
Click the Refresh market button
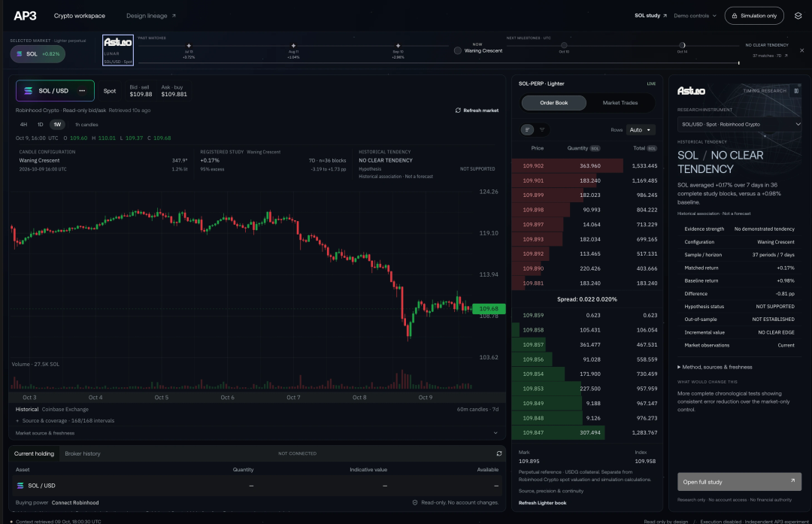[x=477, y=111]
